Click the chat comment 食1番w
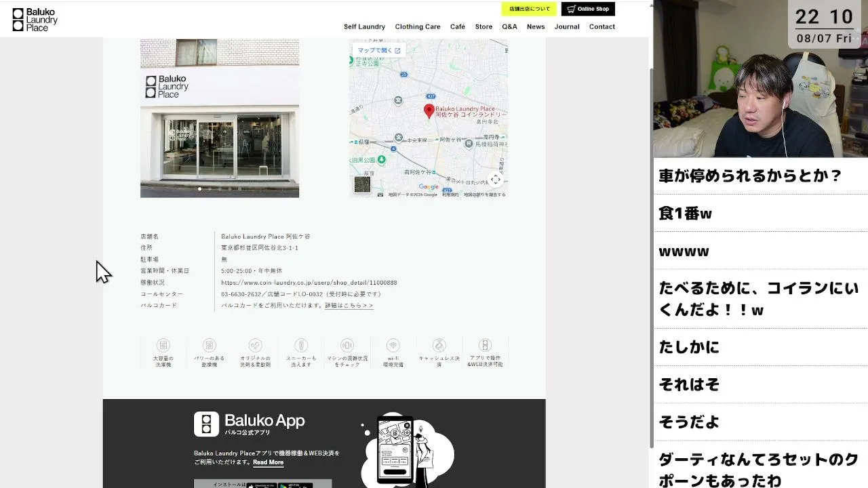The image size is (868, 488). click(685, 213)
